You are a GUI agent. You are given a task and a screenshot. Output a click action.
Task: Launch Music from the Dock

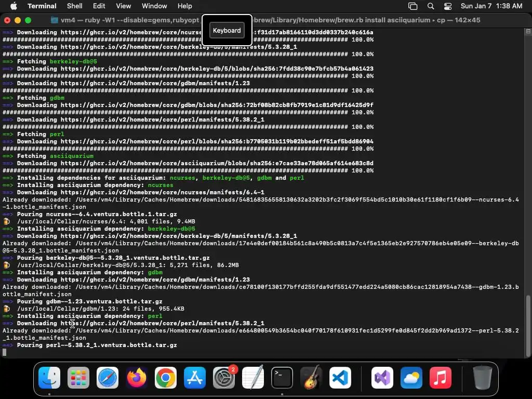tap(441, 377)
